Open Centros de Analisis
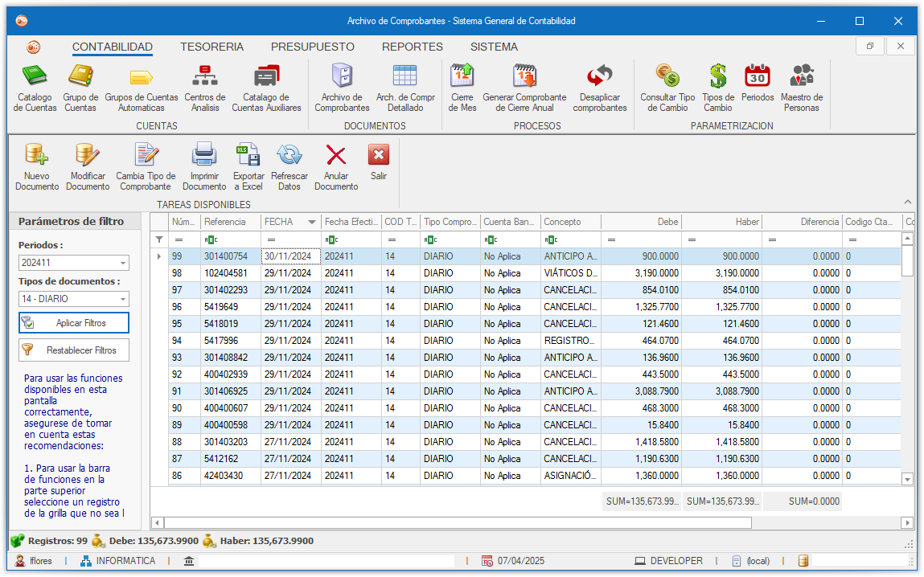This screenshot has width=924, height=577. (205, 88)
